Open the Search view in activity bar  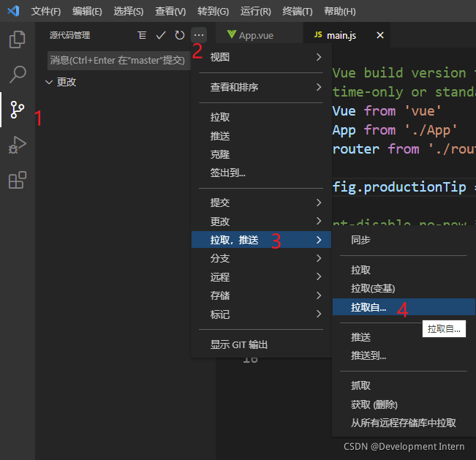click(18, 75)
